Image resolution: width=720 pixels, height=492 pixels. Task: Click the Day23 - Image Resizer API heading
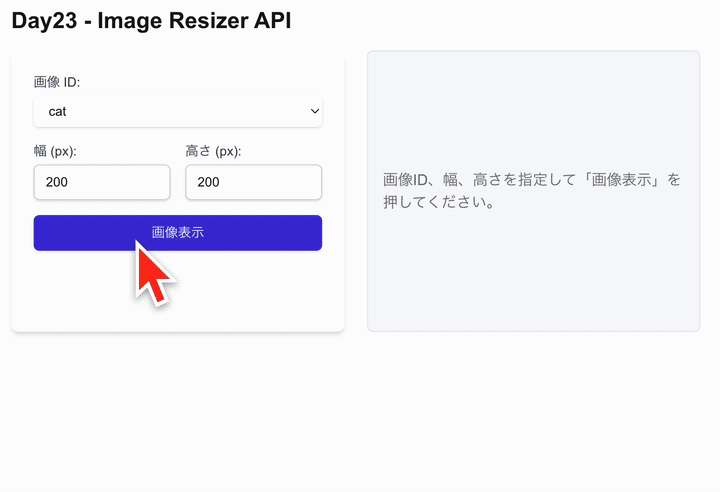pos(152,21)
